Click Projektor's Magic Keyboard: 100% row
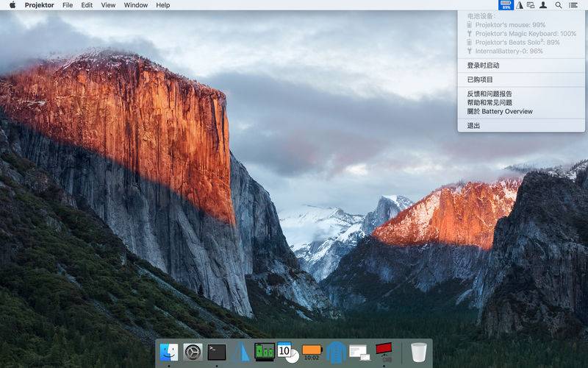 pos(521,33)
